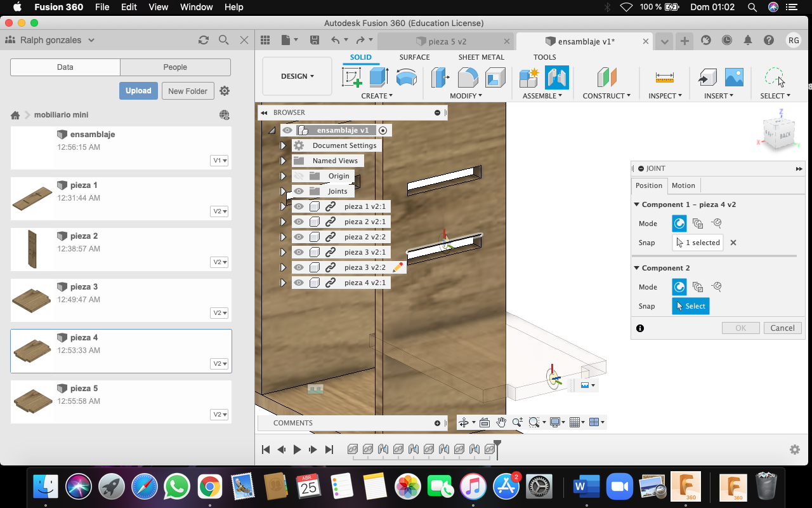Toggle the data panel grid icon
812x508 pixels.
tap(265, 41)
